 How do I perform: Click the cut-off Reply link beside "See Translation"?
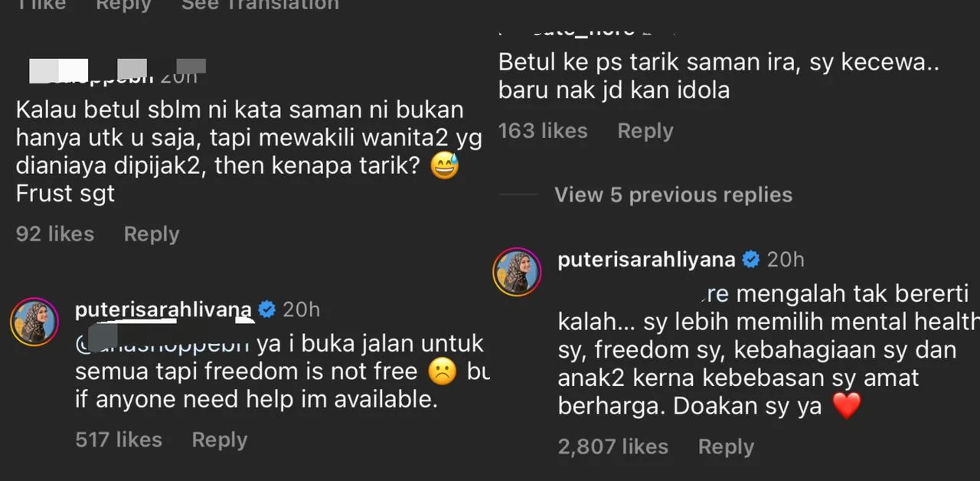pyautogui.click(x=122, y=5)
